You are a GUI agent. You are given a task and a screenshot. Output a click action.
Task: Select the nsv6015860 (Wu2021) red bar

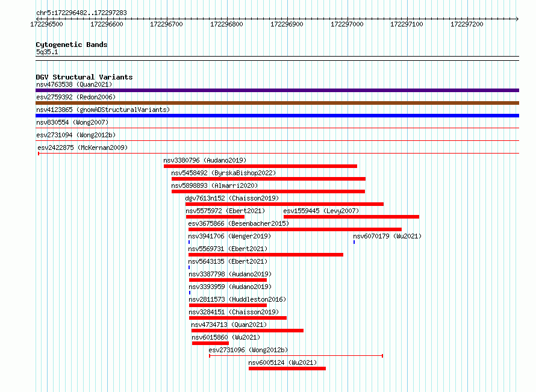coord(211,343)
